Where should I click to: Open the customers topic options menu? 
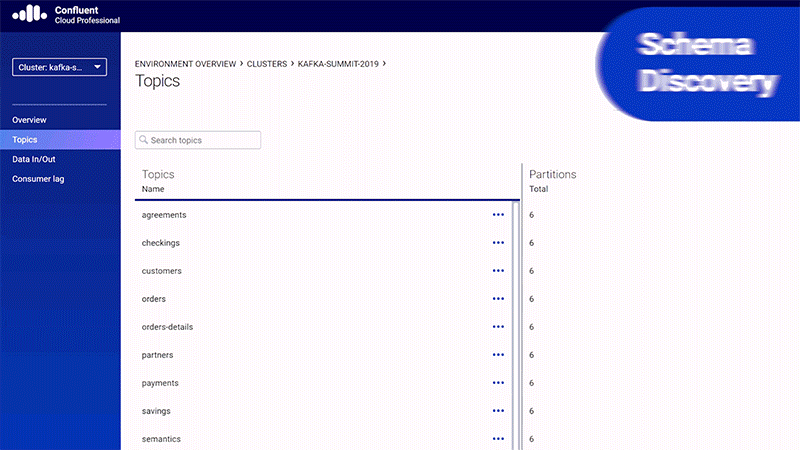point(498,271)
